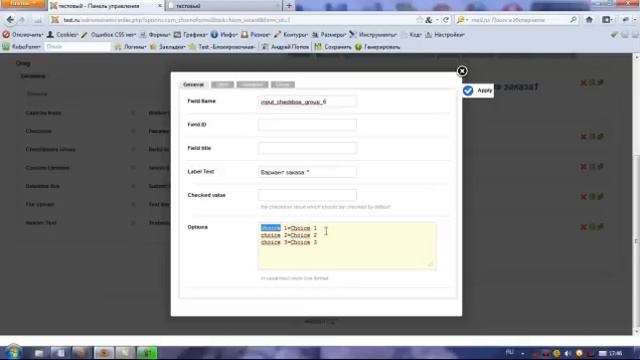640x360 pixels.
Task: Click the green checkmark icon on the developer toolbar
Action: (614, 35)
